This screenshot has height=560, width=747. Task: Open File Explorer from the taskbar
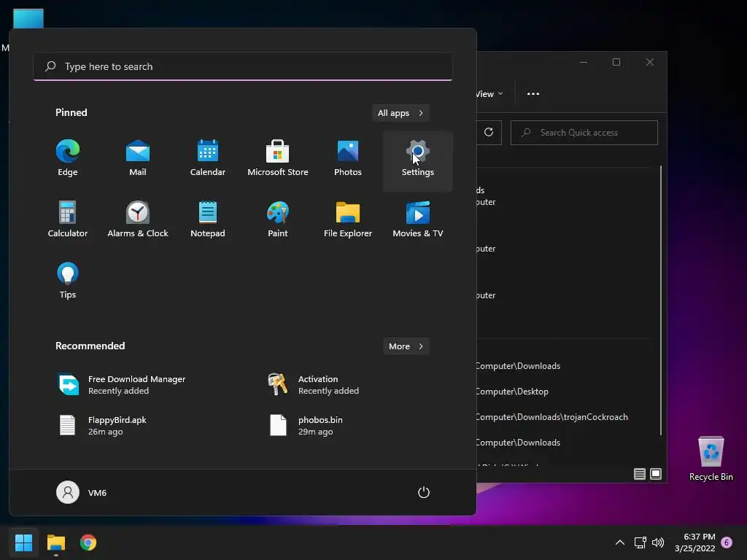click(55, 542)
